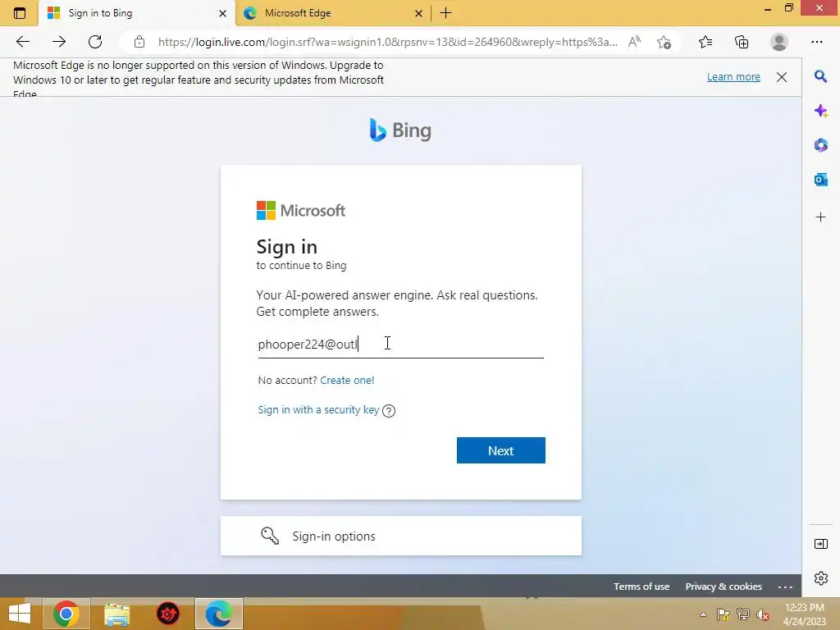Reload the sign-in page

coord(95,42)
